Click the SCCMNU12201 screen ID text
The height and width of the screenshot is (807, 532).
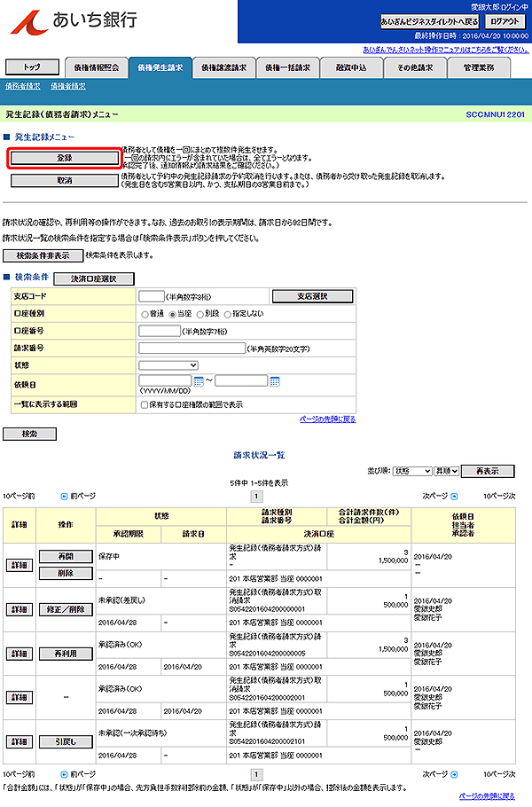[495, 114]
